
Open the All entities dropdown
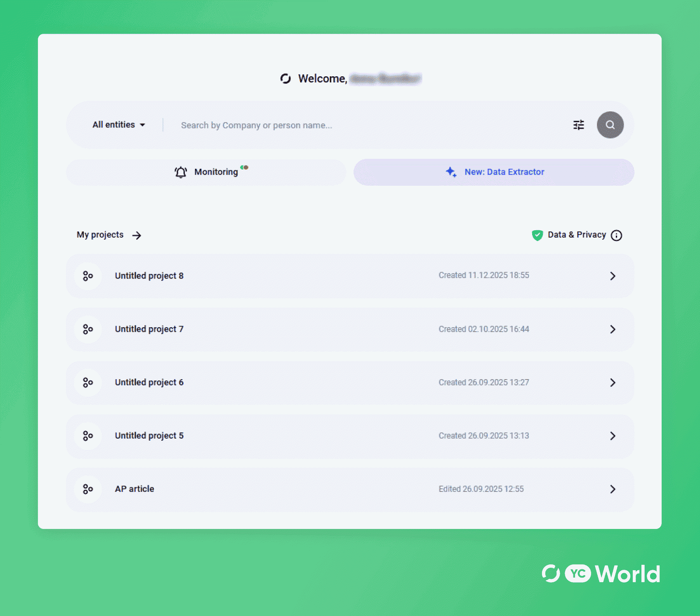[119, 125]
